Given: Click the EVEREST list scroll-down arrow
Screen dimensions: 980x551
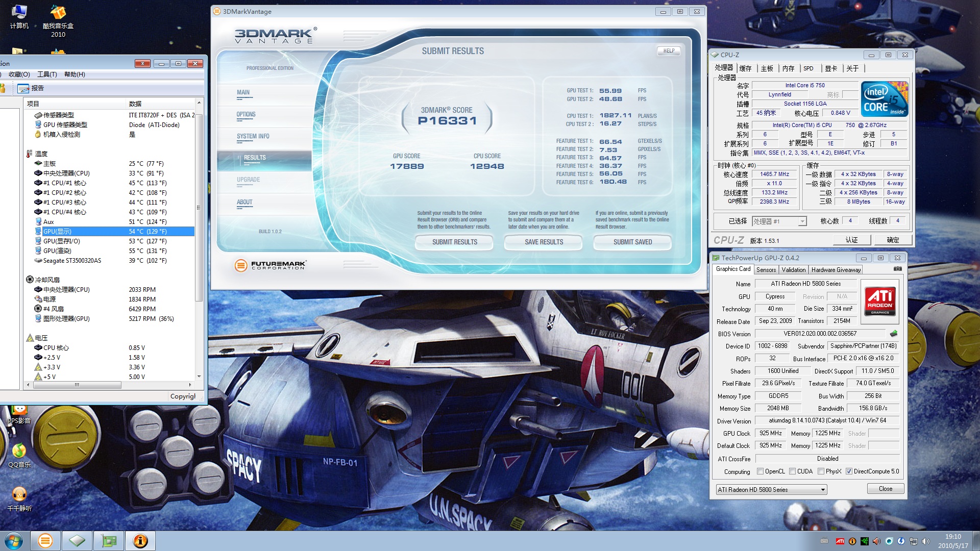Looking at the screenshot, I should pyautogui.click(x=199, y=377).
